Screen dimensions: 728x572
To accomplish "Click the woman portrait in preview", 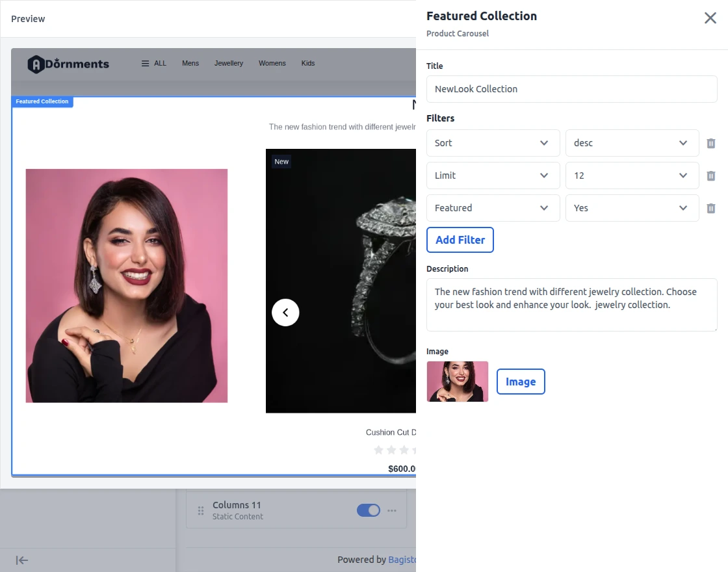I will point(126,285).
